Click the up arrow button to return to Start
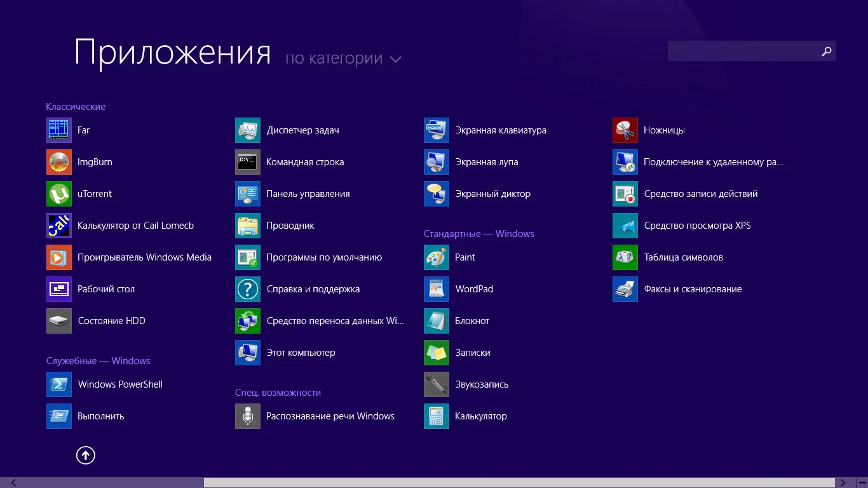The height and width of the screenshot is (488, 868). (86, 455)
